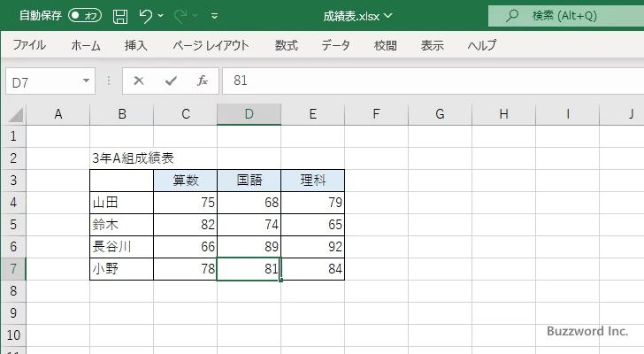The width and height of the screenshot is (644, 354).
Task: Click the fill handle of cell D7
Action: point(281,281)
